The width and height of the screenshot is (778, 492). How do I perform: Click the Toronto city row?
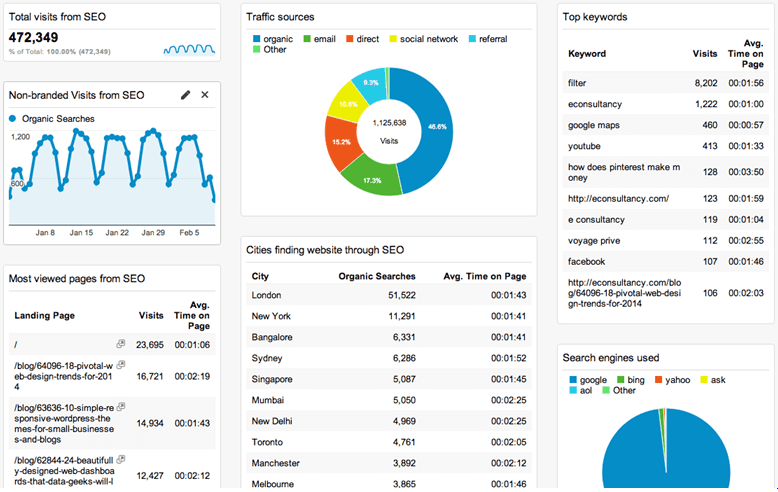click(389, 442)
